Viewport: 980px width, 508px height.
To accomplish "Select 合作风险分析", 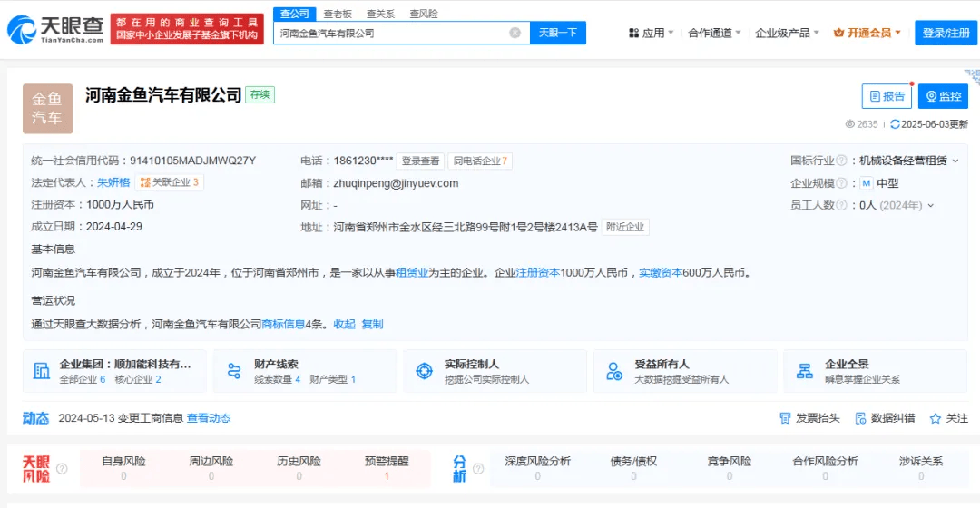I will coord(825,468).
